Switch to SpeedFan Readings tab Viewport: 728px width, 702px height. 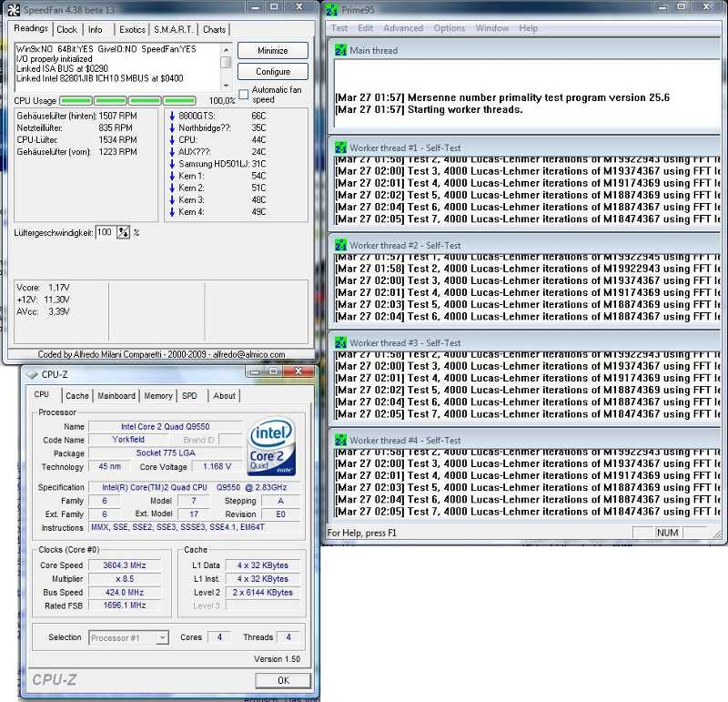tap(31, 28)
